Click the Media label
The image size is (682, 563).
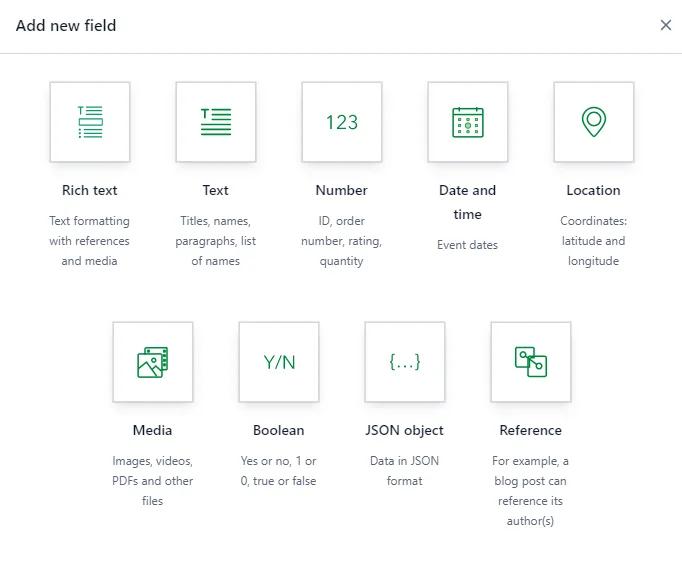[x=153, y=430]
